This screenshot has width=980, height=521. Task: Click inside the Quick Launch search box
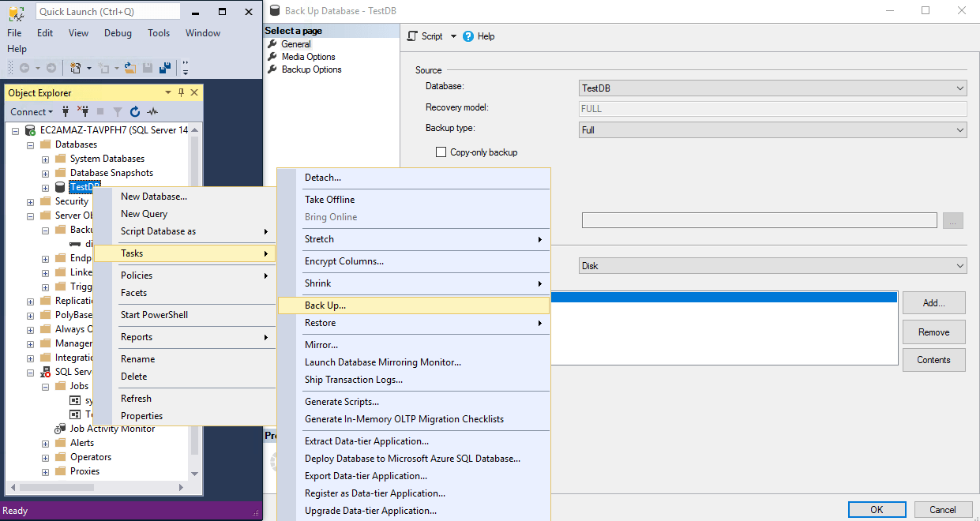107,11
